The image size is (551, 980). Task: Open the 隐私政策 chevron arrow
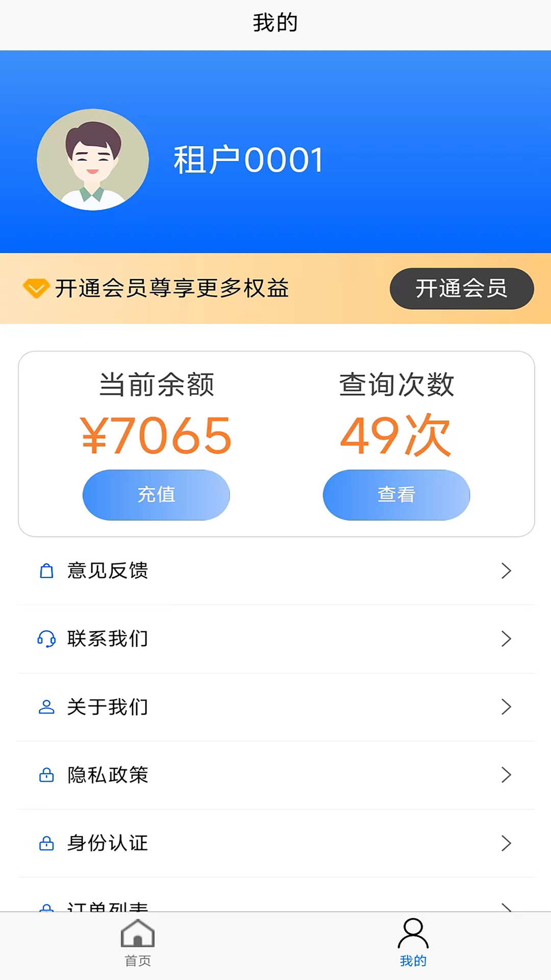(506, 775)
